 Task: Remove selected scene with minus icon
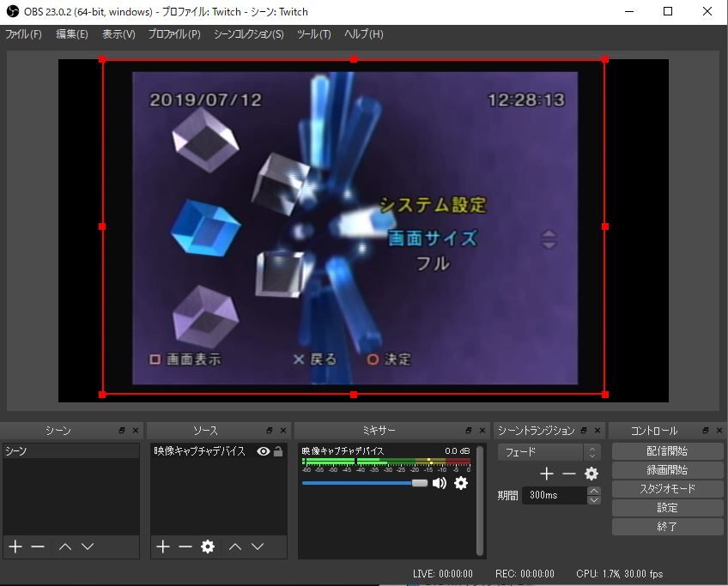pyautogui.click(x=38, y=547)
